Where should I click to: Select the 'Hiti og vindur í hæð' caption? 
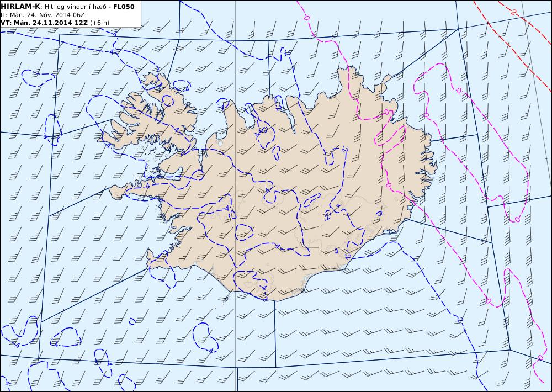(75, 7)
